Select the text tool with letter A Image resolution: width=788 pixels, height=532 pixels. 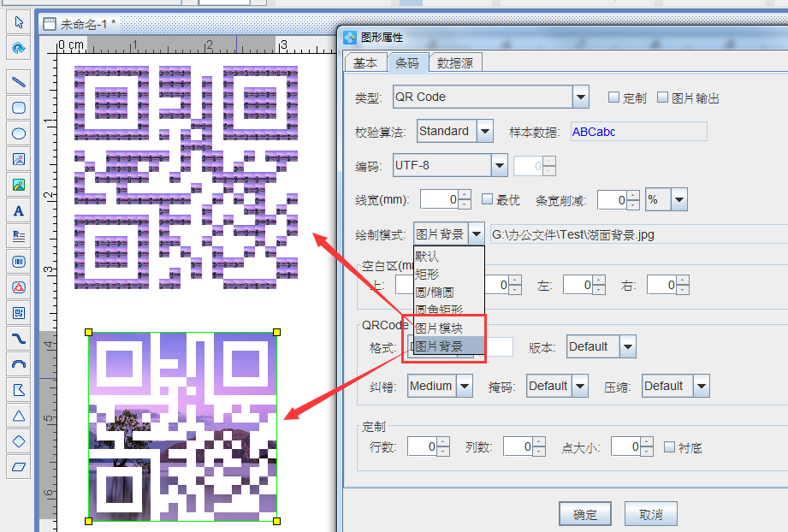pos(18,210)
